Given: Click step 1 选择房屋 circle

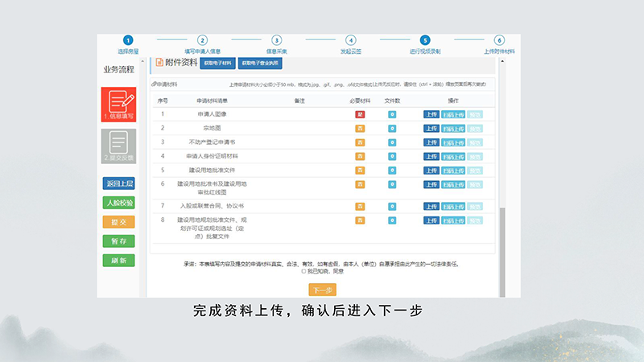Looking at the screenshot, I should tap(128, 40).
